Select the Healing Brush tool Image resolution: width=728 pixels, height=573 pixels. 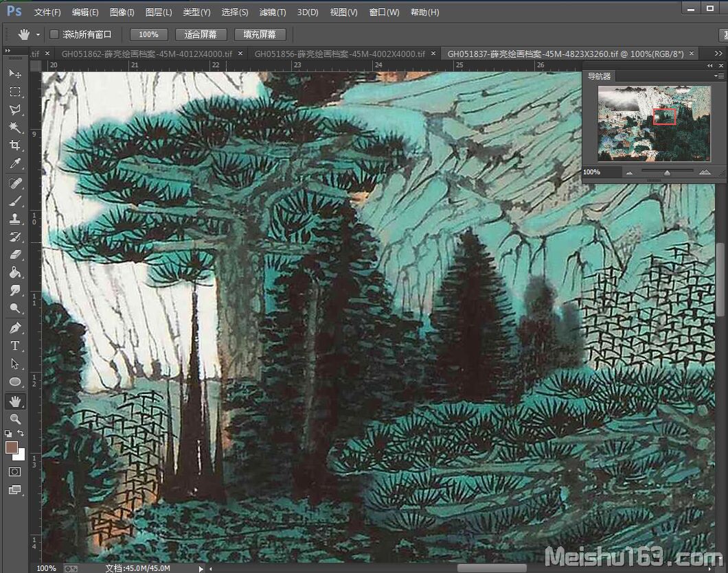15,183
